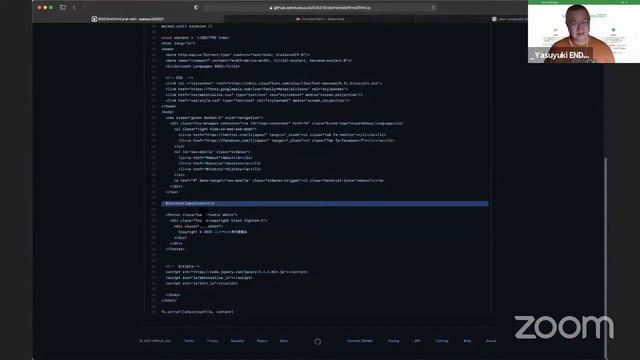Open the Security footer link
The width and height of the screenshot is (640, 360).
click(x=237, y=341)
